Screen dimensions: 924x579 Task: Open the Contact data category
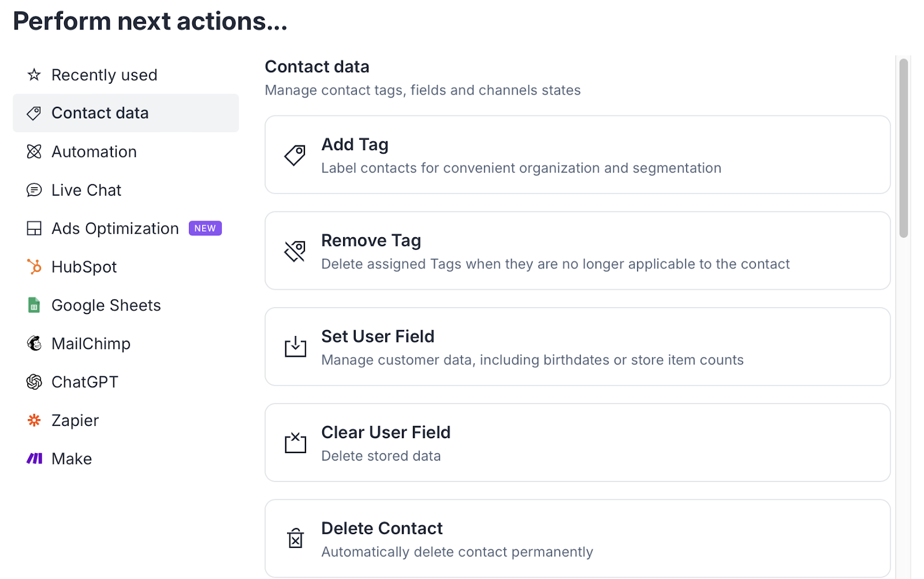100,113
